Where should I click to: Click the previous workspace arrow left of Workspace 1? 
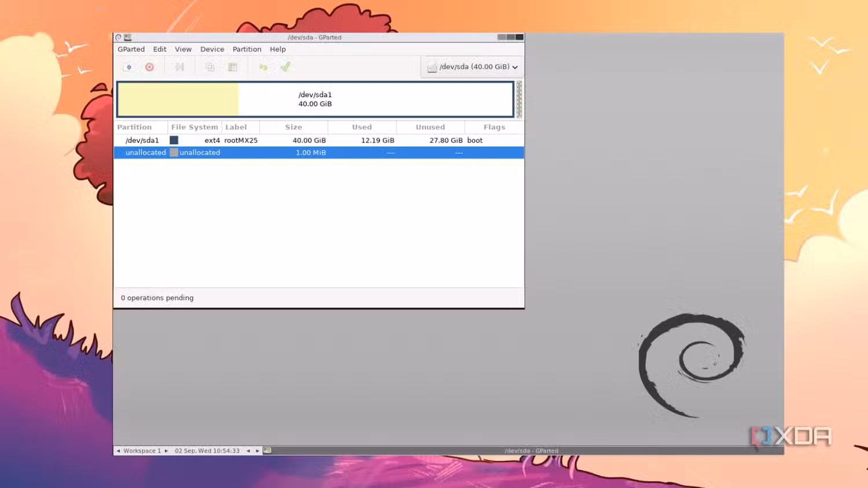(x=118, y=451)
